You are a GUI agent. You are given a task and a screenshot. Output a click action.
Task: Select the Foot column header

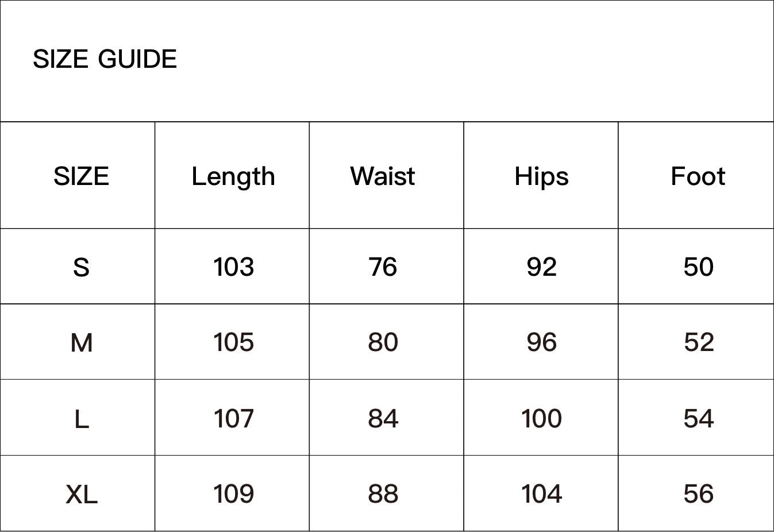click(x=698, y=176)
